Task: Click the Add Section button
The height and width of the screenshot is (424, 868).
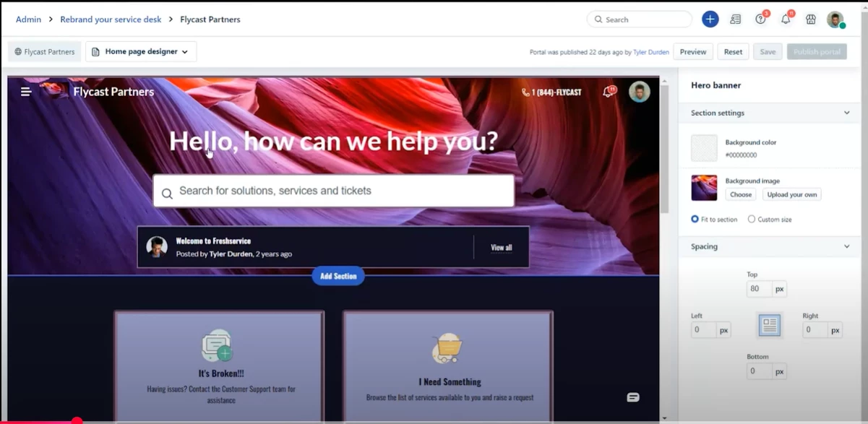Action: click(338, 276)
